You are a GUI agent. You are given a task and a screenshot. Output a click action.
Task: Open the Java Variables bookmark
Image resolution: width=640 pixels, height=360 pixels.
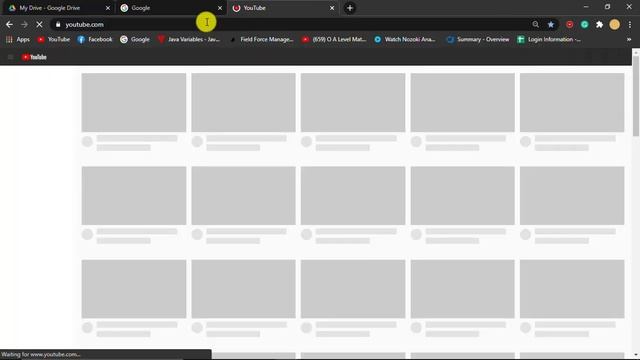point(189,39)
